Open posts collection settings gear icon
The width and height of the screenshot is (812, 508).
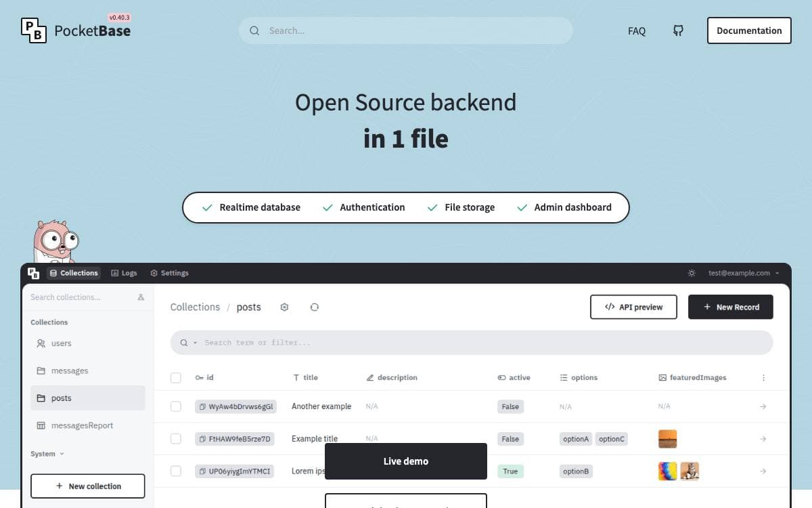(x=284, y=307)
